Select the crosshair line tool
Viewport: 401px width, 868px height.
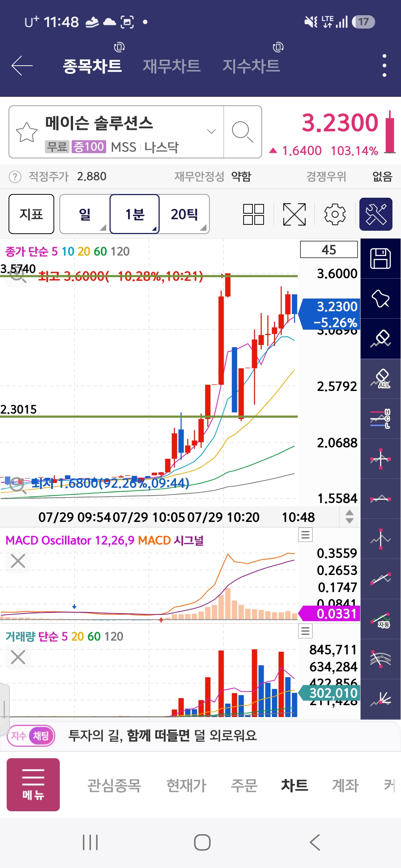pyautogui.click(x=381, y=459)
